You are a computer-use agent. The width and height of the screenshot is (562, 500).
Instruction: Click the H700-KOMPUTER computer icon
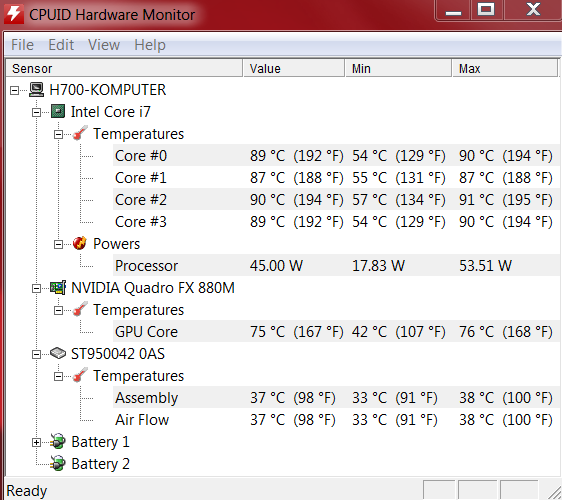pyautogui.click(x=36, y=90)
